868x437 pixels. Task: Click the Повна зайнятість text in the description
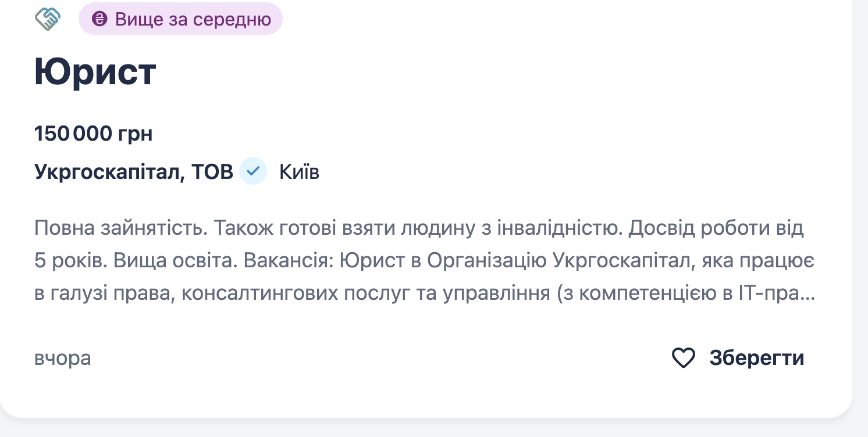click(x=119, y=228)
